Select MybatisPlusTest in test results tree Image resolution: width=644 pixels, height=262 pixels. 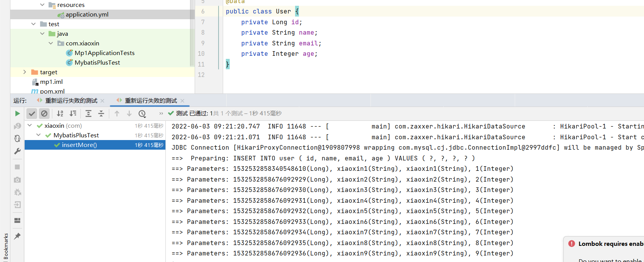click(76, 135)
